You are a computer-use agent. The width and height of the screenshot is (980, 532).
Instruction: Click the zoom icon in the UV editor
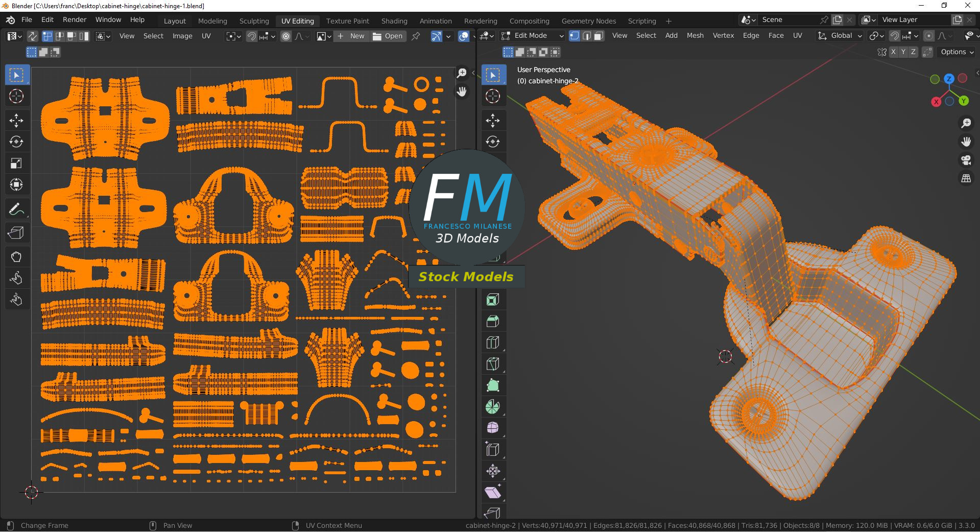tap(462, 73)
